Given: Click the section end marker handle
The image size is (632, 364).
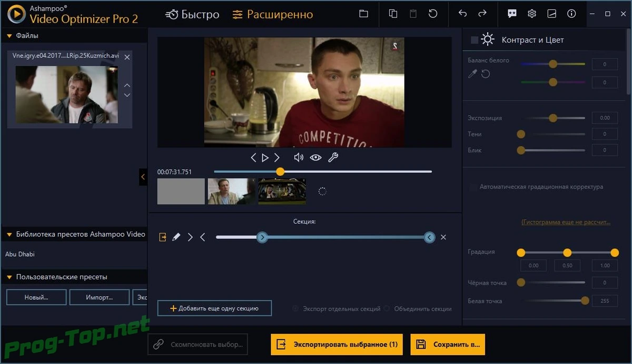Looking at the screenshot, I should [430, 237].
